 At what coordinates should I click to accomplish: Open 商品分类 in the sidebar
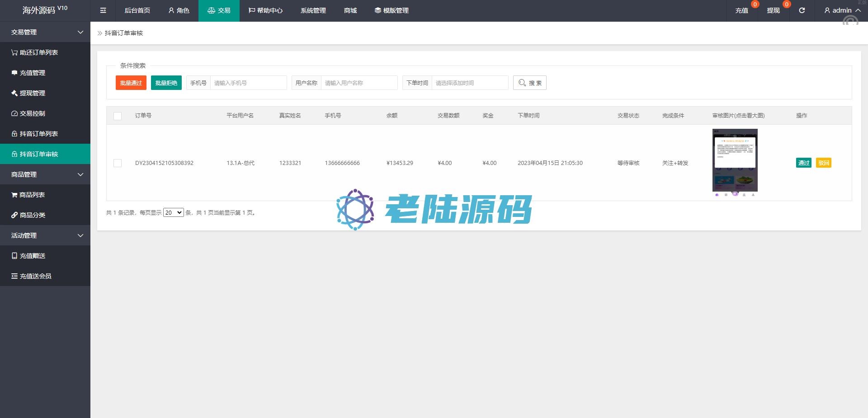coord(33,215)
